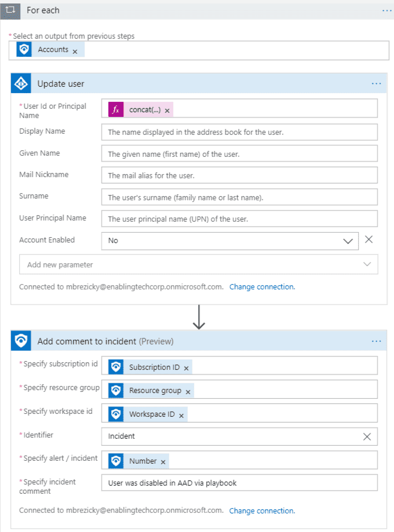The image size is (394, 532).
Task: Click Change connection under Add comment
Action: coord(262,511)
